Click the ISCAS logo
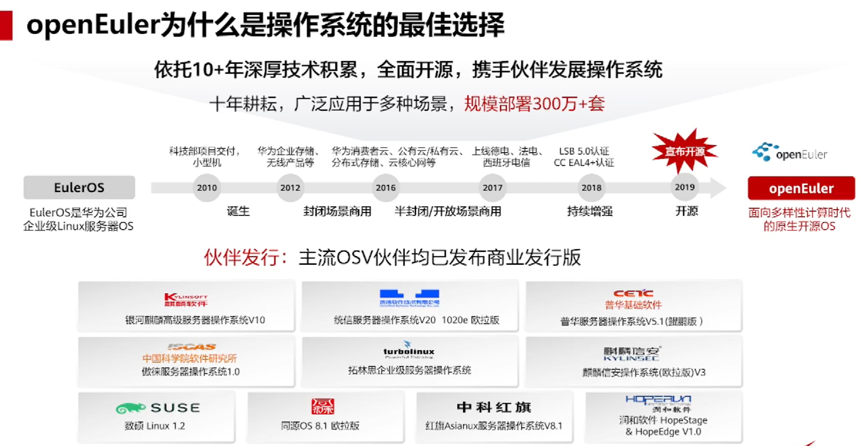 tap(191, 347)
